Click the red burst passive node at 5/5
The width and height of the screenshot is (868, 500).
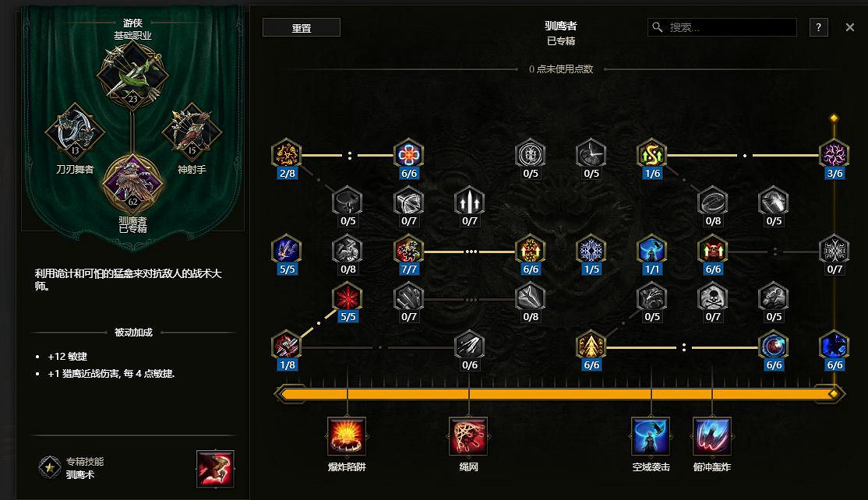(x=348, y=298)
